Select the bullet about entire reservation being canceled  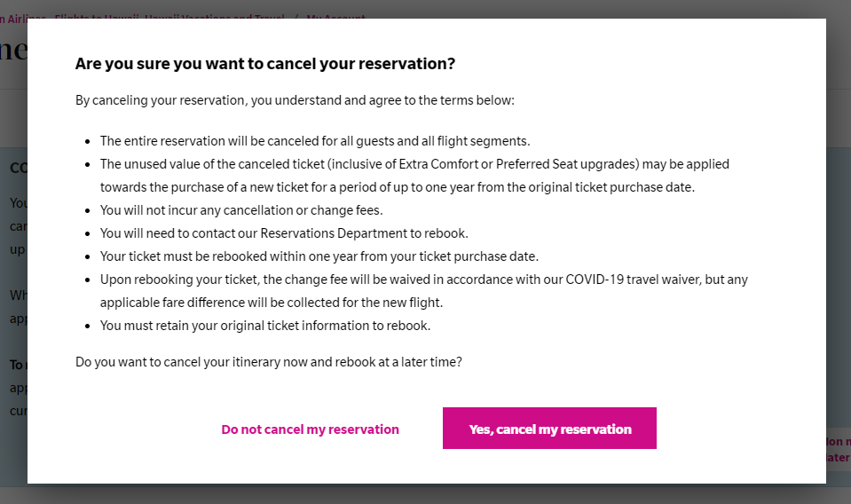pos(315,141)
